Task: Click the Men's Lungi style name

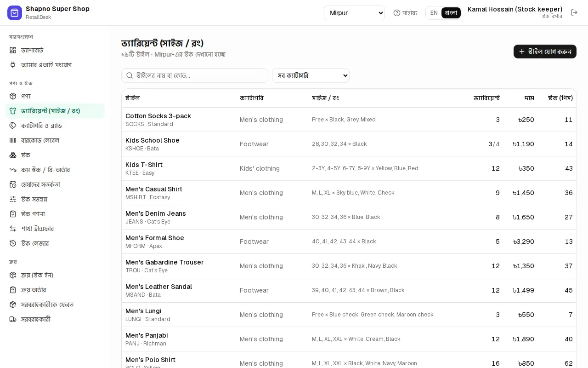Action: (x=143, y=311)
